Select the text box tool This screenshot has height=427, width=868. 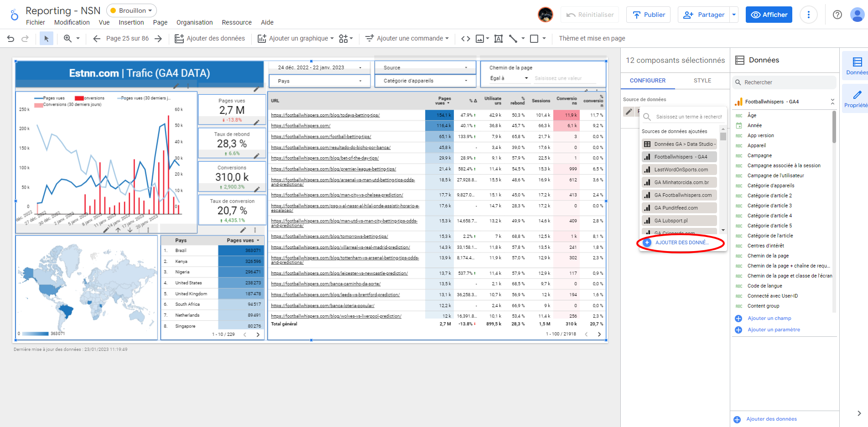tap(499, 39)
